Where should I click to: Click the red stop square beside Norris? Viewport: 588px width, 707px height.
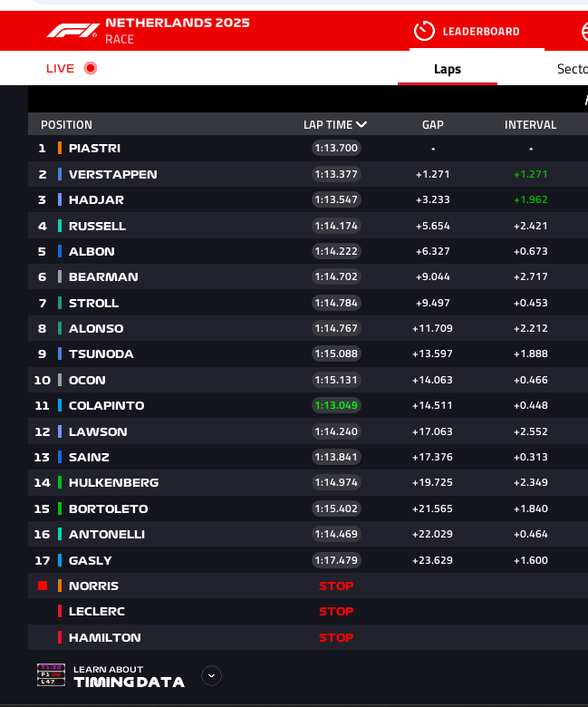point(42,586)
